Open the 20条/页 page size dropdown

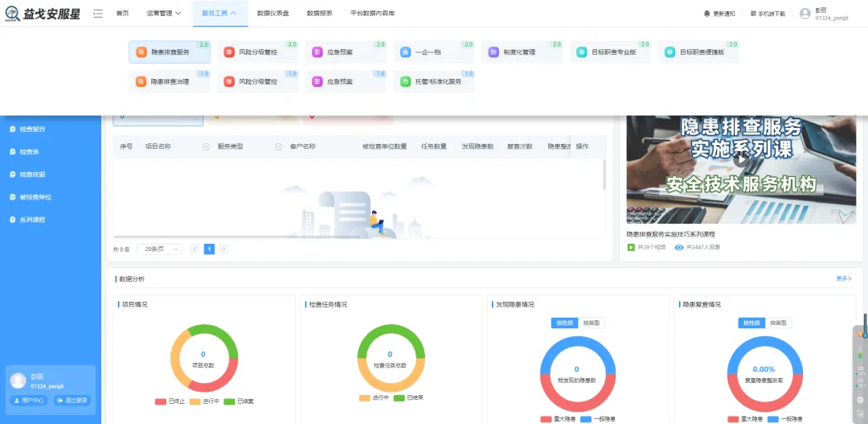[159, 249]
